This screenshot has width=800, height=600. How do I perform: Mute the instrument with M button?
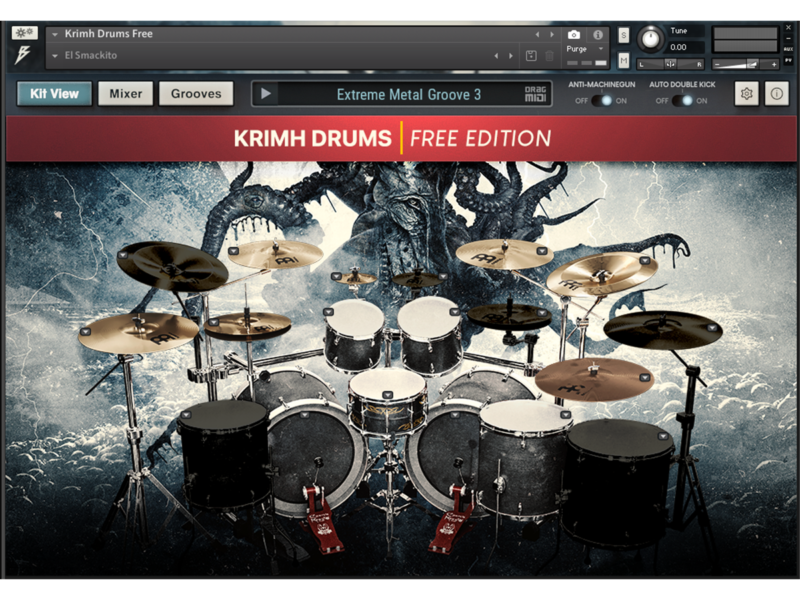(x=624, y=60)
